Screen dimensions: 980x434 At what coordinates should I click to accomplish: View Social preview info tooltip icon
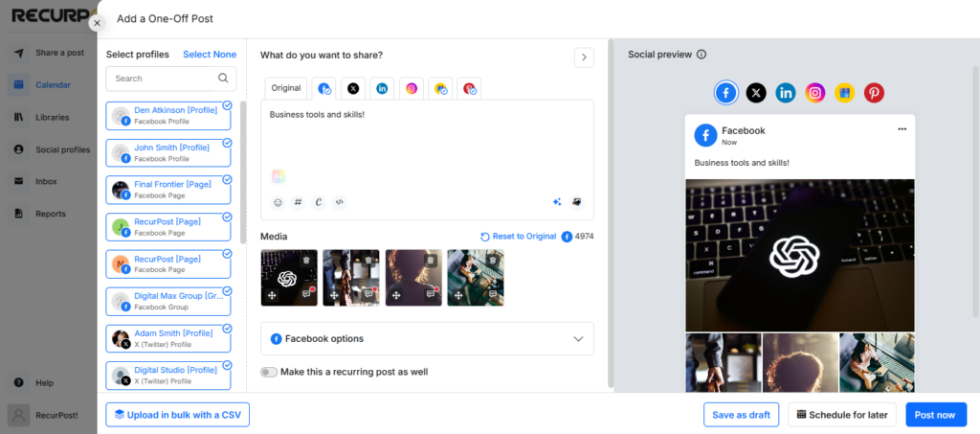pos(702,55)
